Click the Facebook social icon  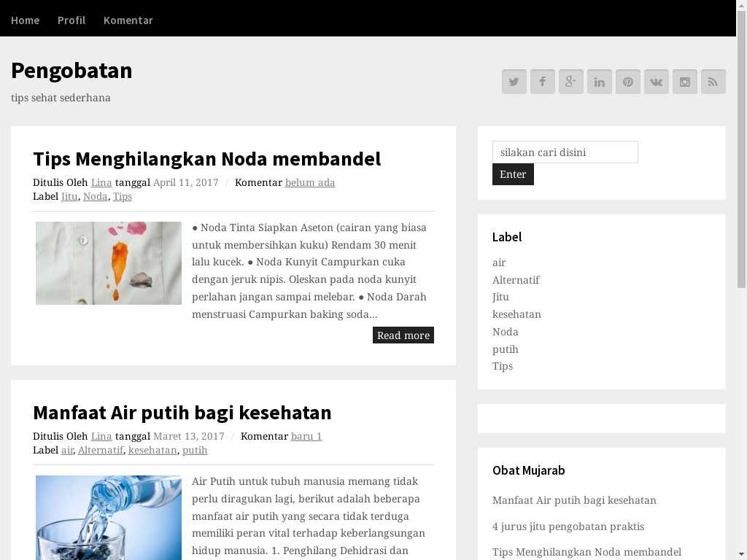coord(542,82)
